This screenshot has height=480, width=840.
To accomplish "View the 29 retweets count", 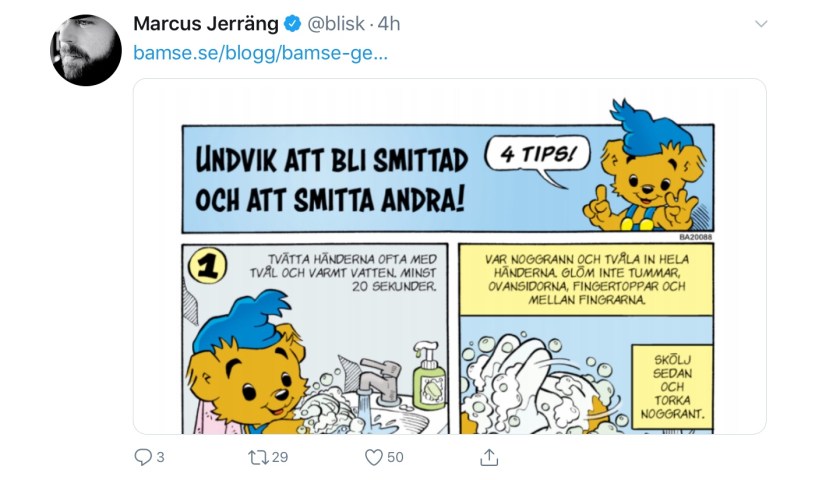I will (280, 457).
